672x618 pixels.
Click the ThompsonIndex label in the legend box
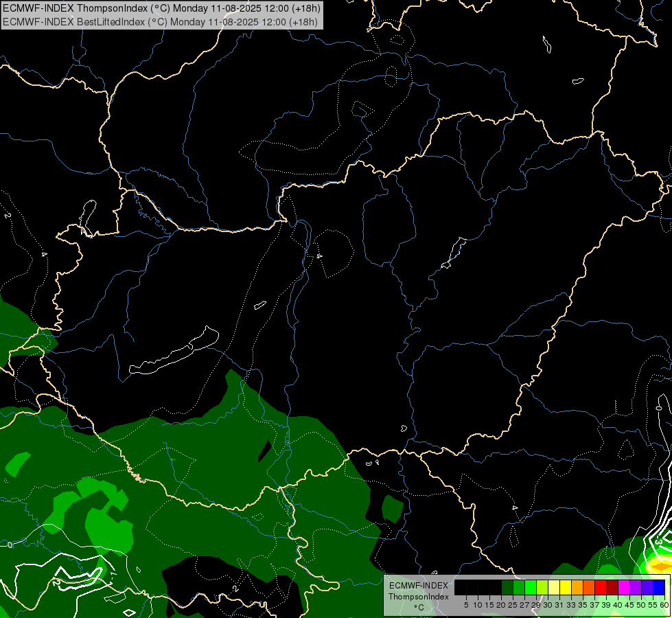(x=419, y=597)
